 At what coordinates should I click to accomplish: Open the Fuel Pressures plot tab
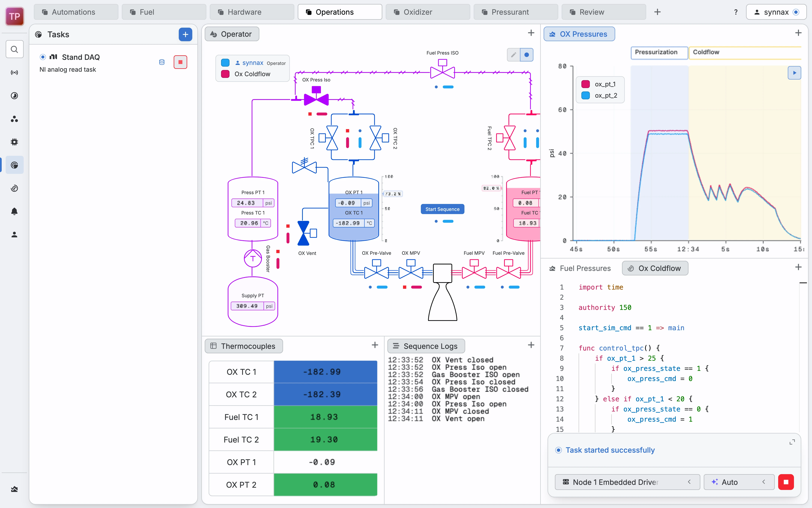point(580,268)
